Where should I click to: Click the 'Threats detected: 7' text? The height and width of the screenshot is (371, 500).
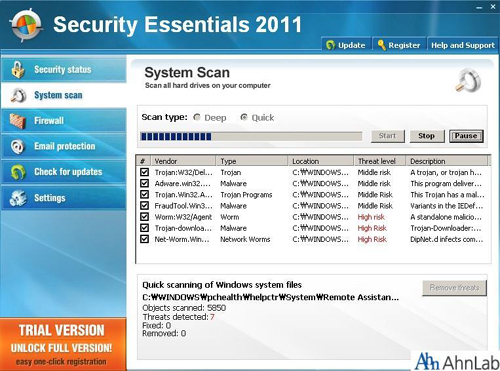pyautogui.click(x=178, y=317)
